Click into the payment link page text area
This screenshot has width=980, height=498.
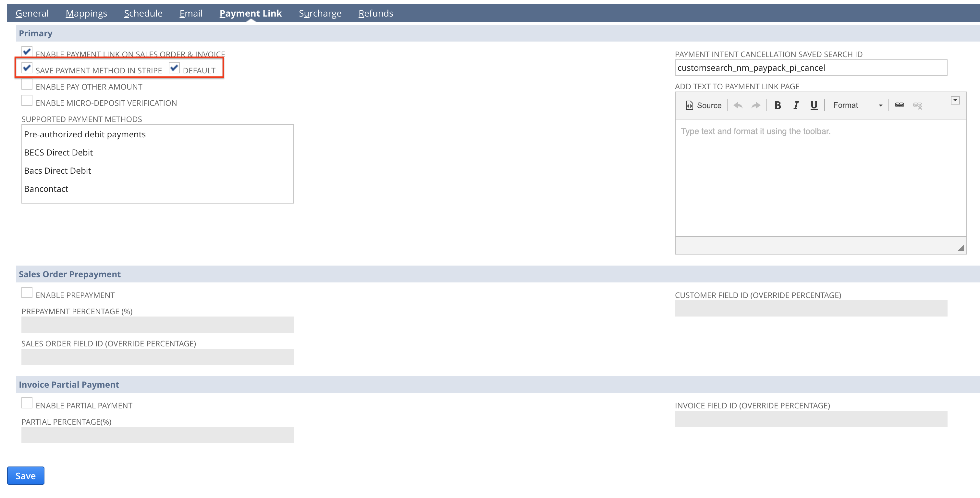(821, 178)
